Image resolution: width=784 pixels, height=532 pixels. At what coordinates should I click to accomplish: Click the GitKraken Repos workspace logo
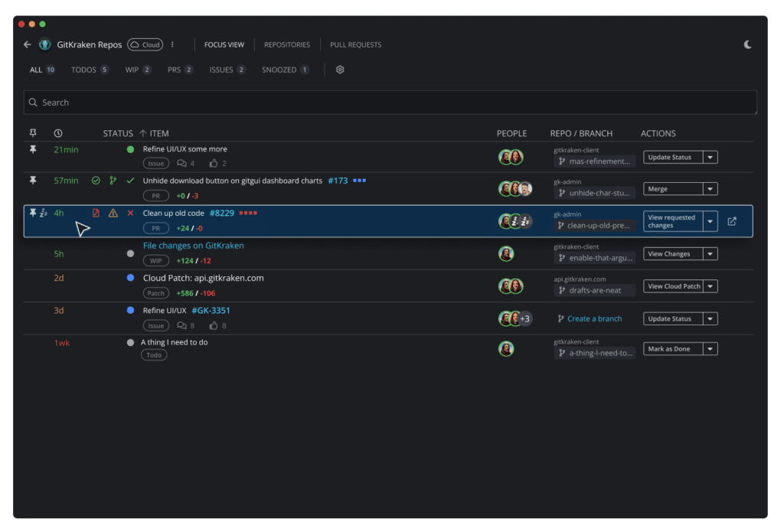[x=45, y=44]
